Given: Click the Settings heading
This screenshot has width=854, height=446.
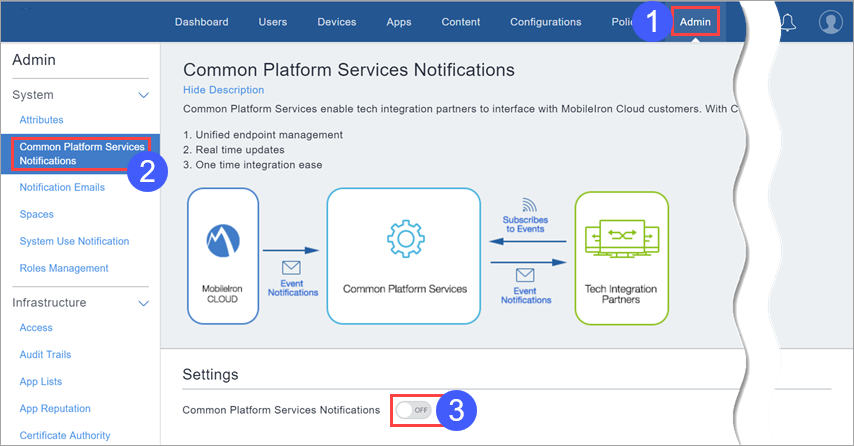Looking at the screenshot, I should pyautogui.click(x=210, y=375).
